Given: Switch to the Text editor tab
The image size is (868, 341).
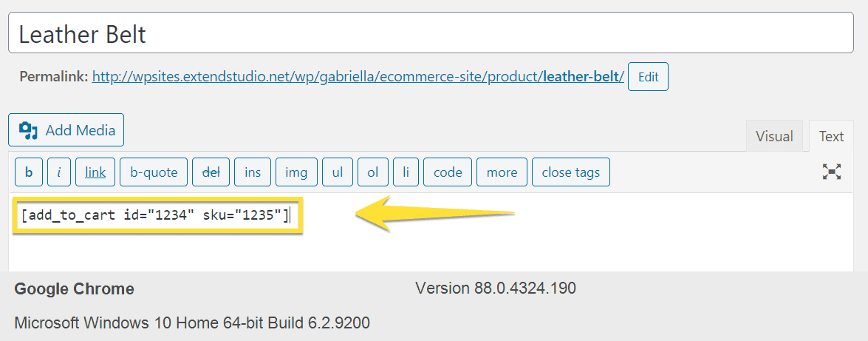Looking at the screenshot, I should pos(832,136).
